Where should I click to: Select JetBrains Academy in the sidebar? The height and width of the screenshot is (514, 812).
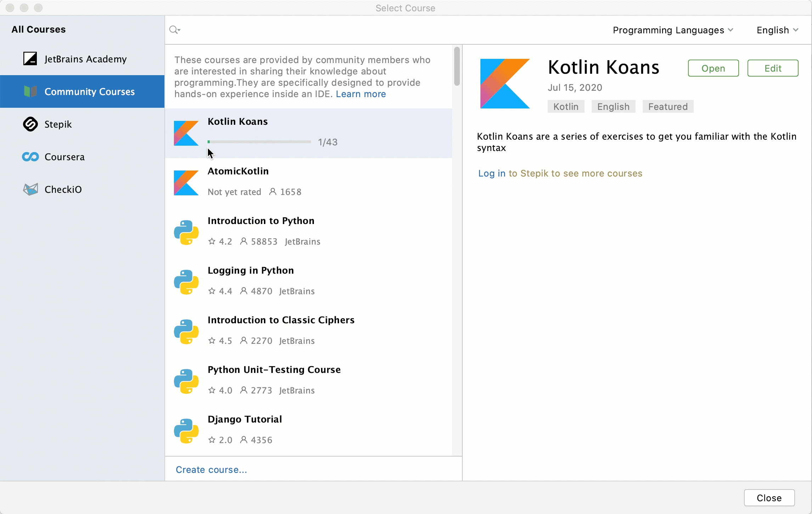click(x=82, y=59)
